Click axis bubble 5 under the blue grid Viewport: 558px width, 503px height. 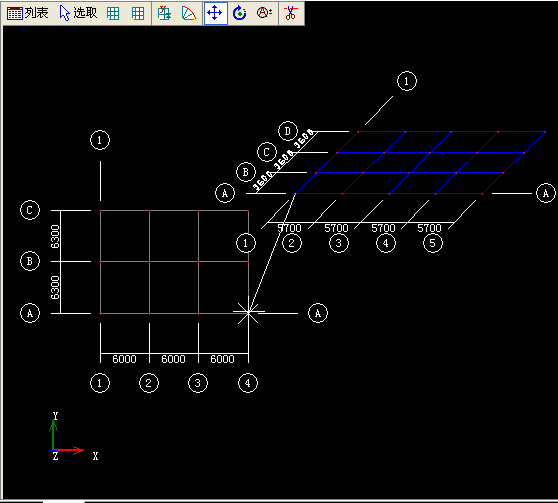432,243
